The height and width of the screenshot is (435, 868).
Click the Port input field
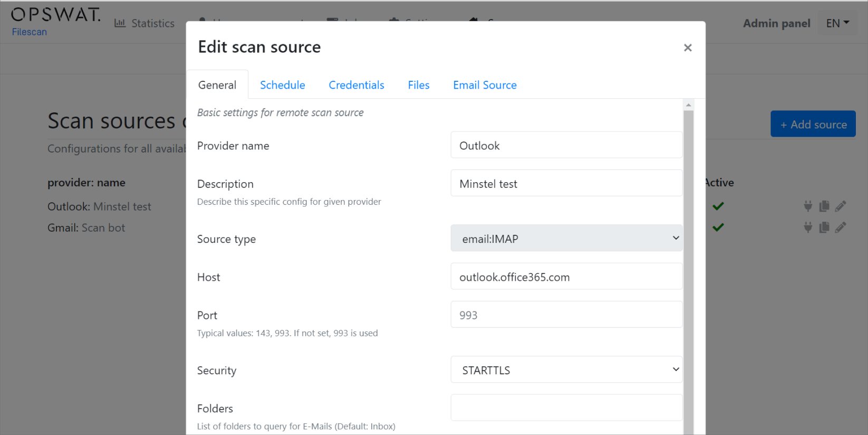(x=566, y=315)
